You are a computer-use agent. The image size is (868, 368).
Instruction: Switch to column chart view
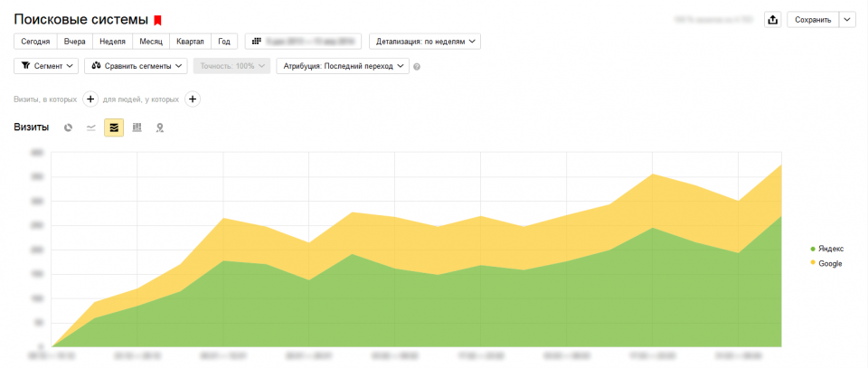pos(137,127)
